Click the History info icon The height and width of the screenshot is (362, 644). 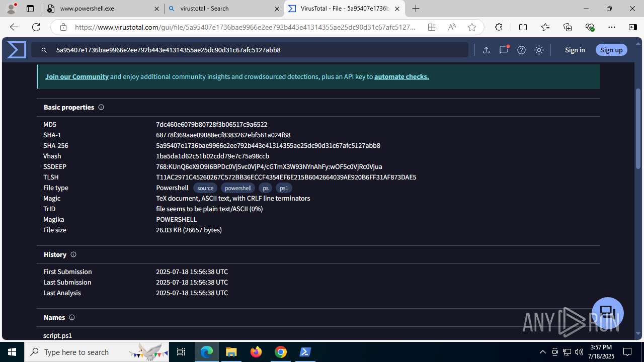tap(73, 254)
